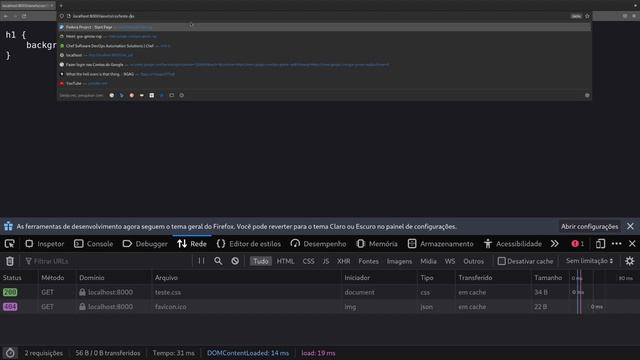Sort by Iniciador column header

coord(378,278)
